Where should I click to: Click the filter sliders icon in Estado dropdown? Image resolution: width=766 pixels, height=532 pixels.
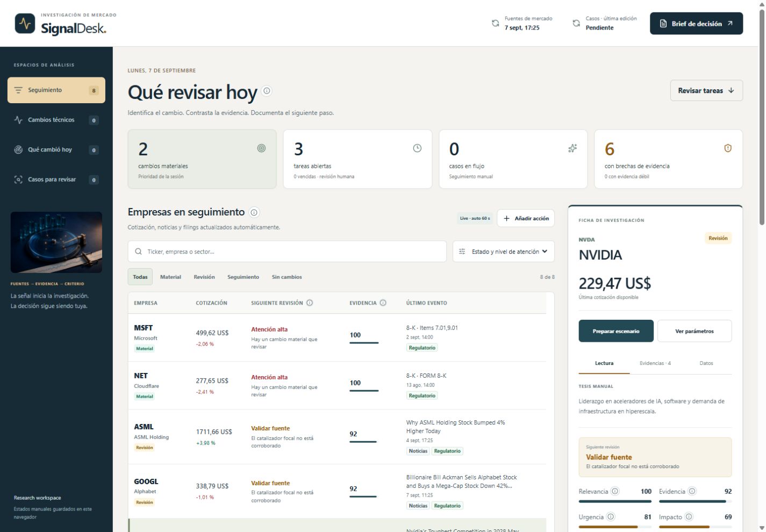click(x=463, y=251)
